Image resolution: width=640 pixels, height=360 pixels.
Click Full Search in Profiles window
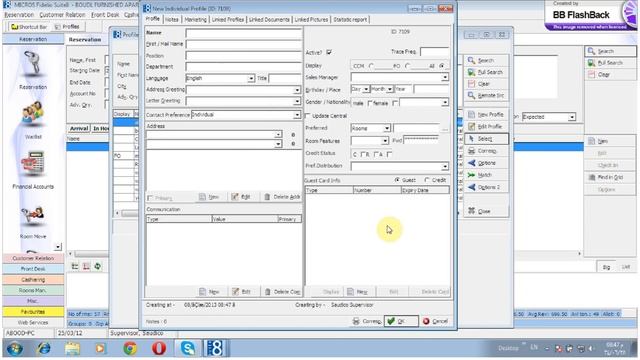click(486, 72)
